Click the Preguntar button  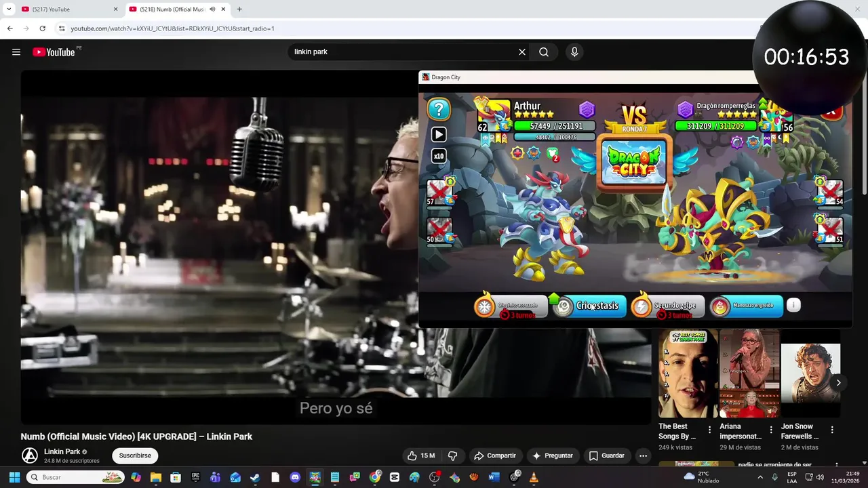point(553,455)
